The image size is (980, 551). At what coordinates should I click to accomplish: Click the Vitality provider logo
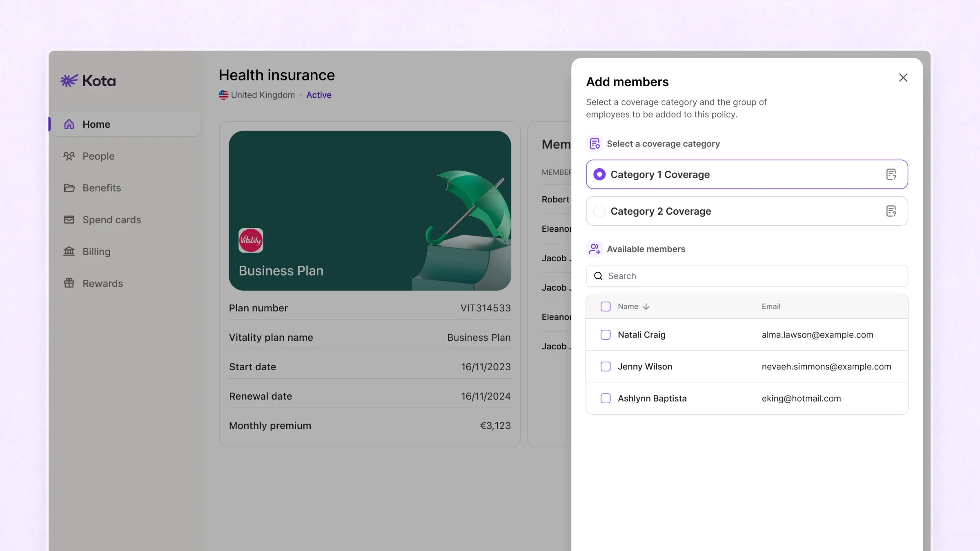251,240
